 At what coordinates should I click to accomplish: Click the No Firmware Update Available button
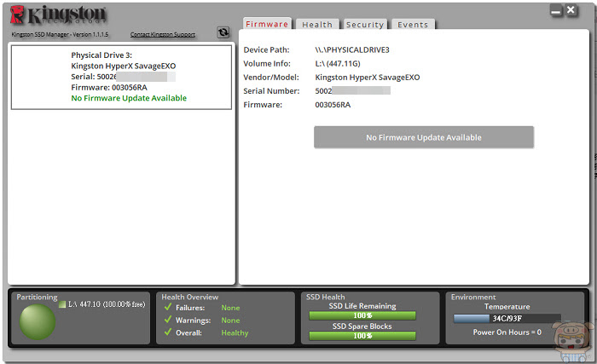pyautogui.click(x=424, y=137)
